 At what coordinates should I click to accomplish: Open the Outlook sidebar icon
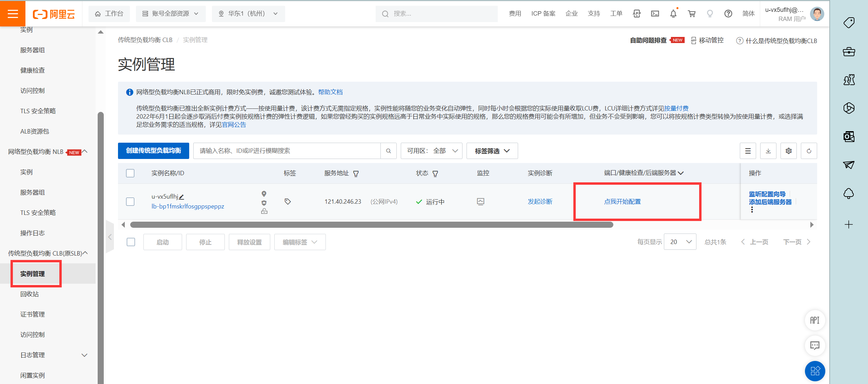click(x=849, y=137)
